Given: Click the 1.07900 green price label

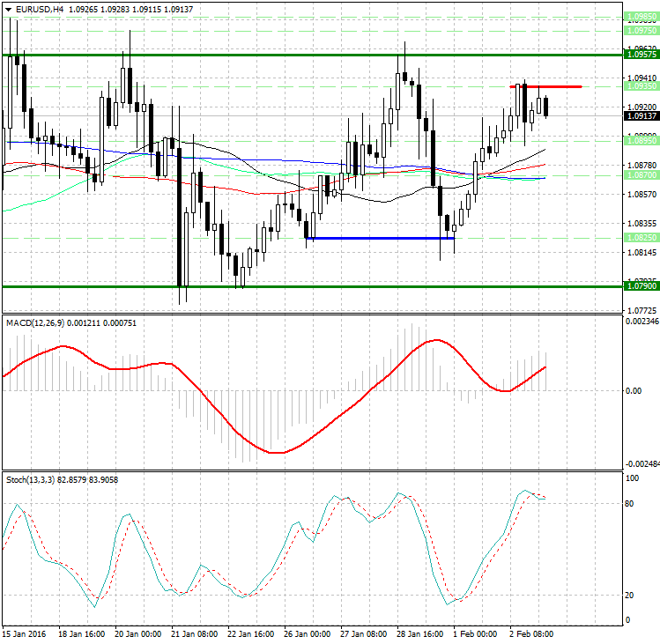Looking at the screenshot, I should 640,286.
